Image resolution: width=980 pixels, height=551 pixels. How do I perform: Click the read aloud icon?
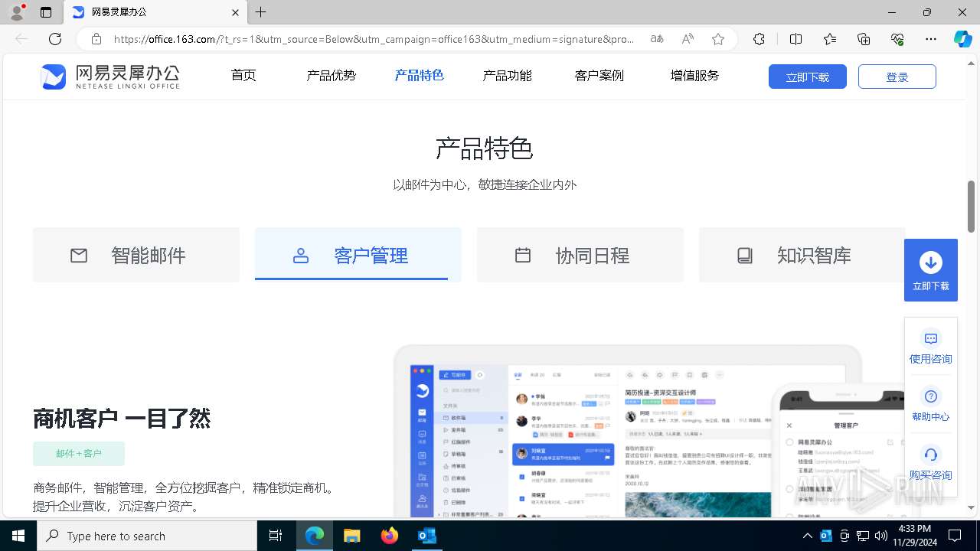click(688, 39)
